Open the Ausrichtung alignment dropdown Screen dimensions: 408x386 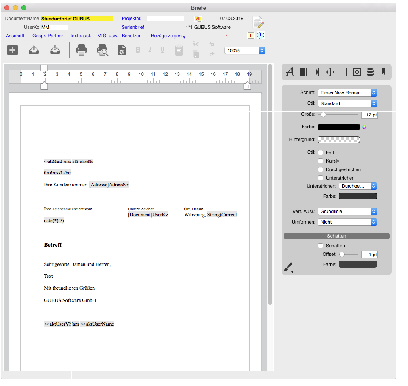point(347,211)
